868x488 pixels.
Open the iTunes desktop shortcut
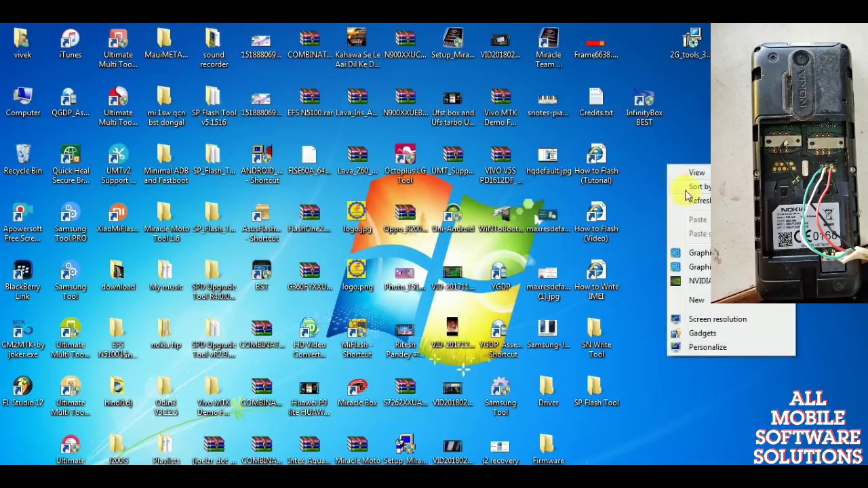pos(71,43)
